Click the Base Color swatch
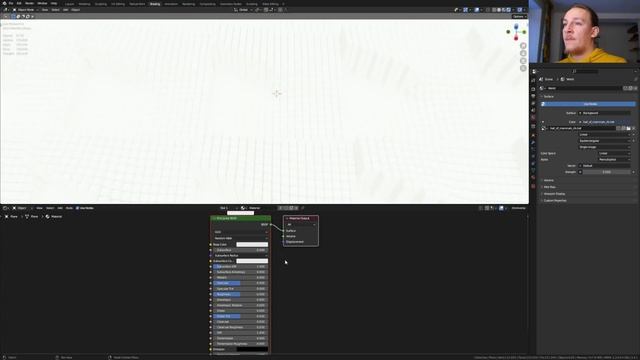The image size is (640, 360). tap(252, 244)
